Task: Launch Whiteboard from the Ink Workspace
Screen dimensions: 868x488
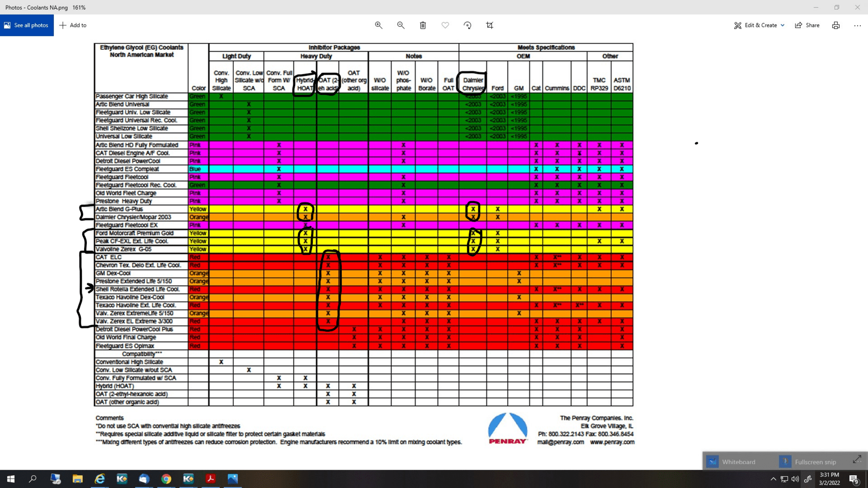Action: (x=732, y=462)
